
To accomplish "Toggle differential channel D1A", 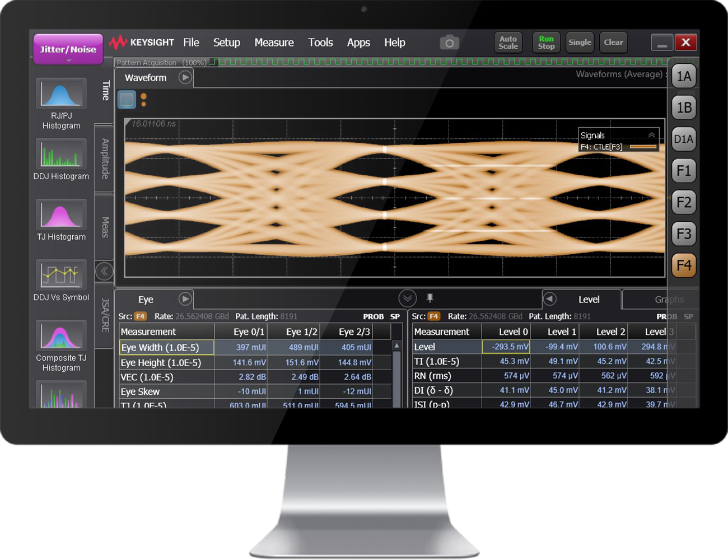I will pyautogui.click(x=683, y=139).
